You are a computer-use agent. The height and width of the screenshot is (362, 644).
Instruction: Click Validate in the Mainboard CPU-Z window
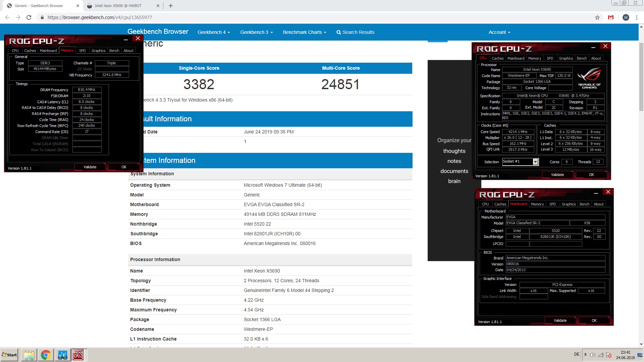pyautogui.click(x=560, y=320)
